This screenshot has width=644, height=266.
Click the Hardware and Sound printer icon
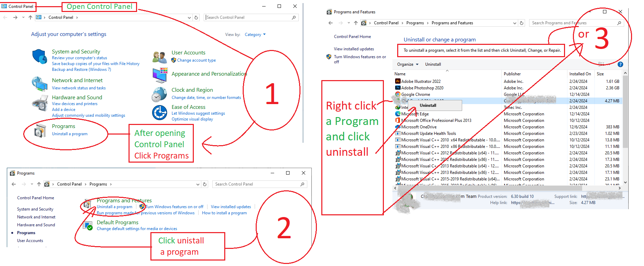tap(40, 103)
